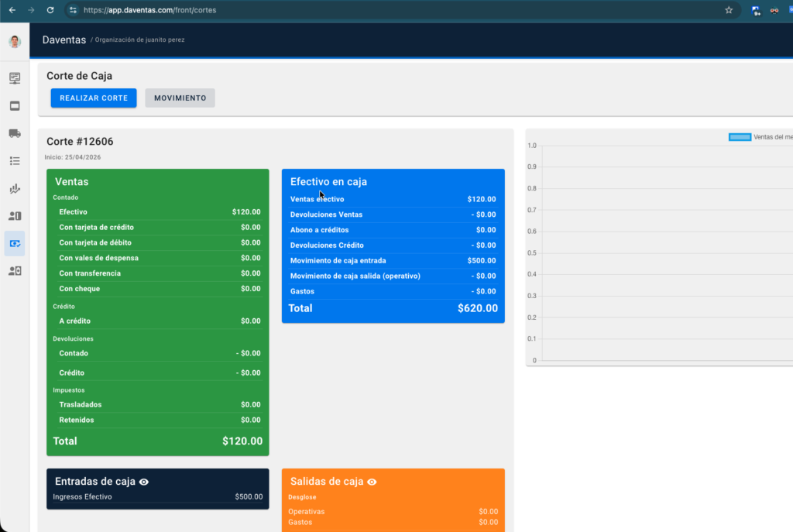The width and height of the screenshot is (793, 532).
Task: Click the Daventas title link
Action: coord(64,40)
